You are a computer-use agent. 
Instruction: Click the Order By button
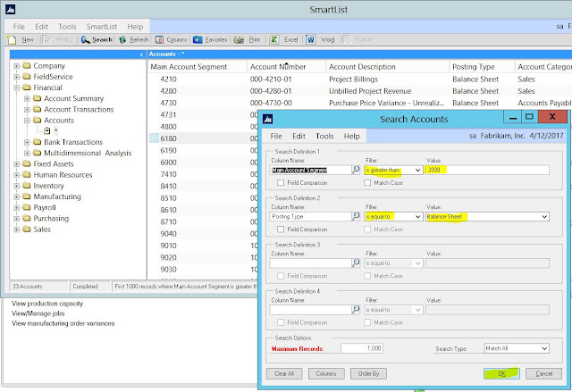(368, 374)
